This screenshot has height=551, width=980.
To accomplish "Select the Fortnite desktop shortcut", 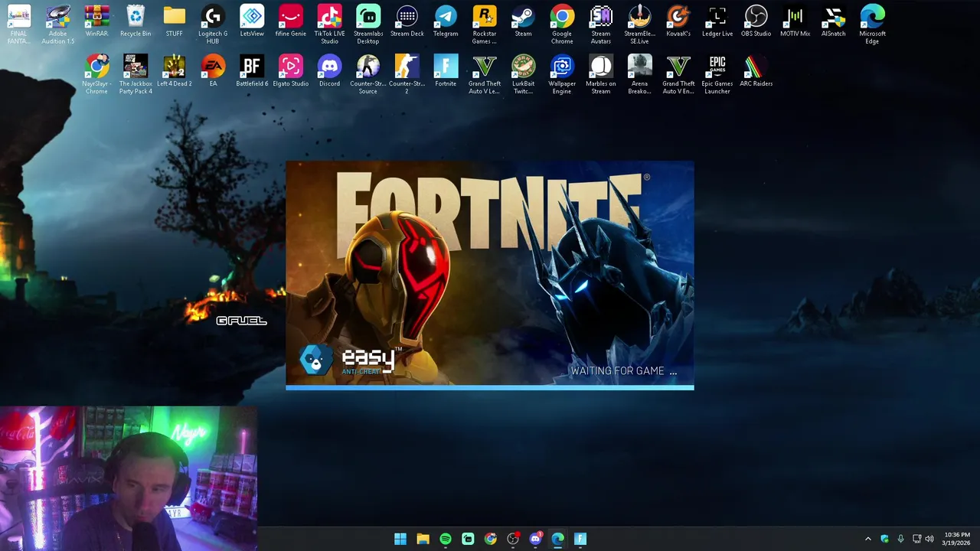I will click(446, 71).
